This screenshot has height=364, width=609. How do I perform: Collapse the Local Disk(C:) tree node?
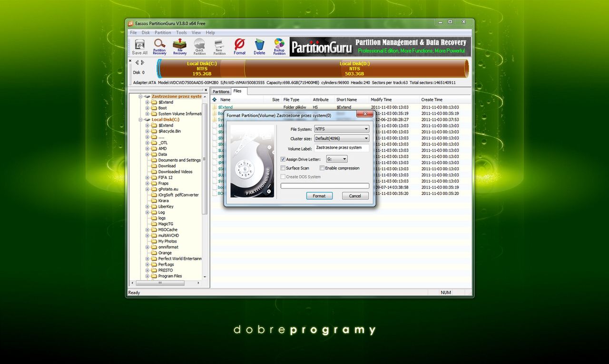point(141,120)
